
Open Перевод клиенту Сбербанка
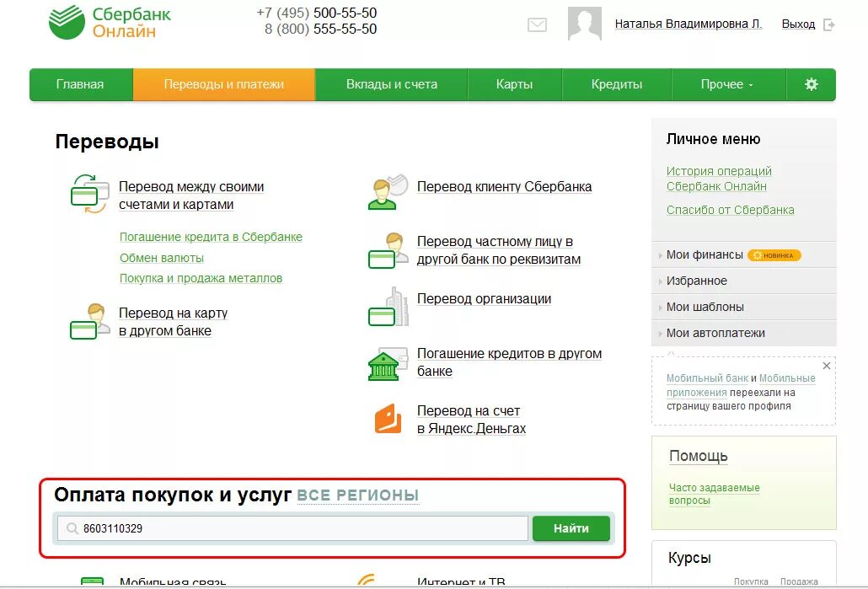(x=504, y=186)
